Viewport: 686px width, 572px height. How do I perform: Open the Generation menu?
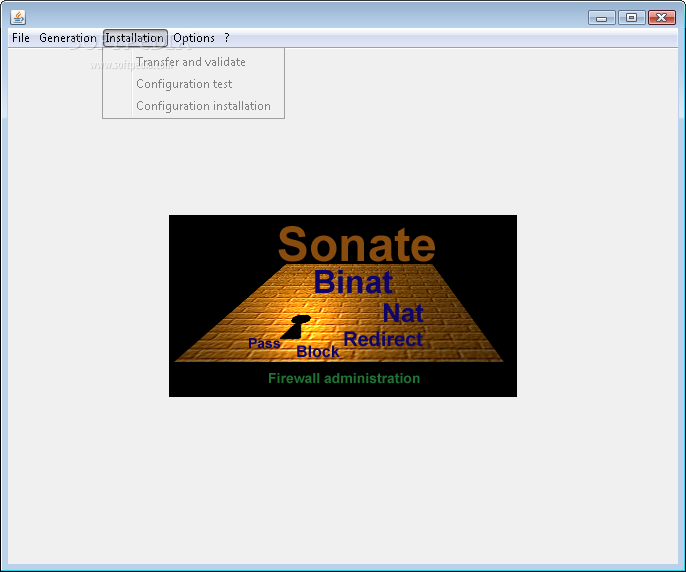[67, 38]
